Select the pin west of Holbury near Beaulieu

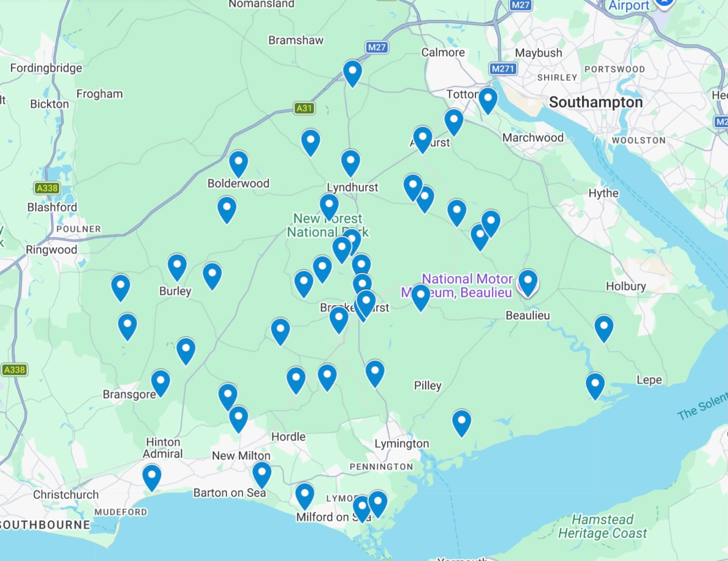(528, 283)
